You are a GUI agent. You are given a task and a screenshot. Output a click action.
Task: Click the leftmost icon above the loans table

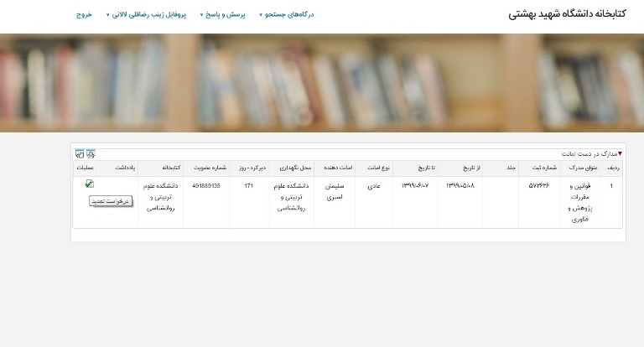[80, 153]
